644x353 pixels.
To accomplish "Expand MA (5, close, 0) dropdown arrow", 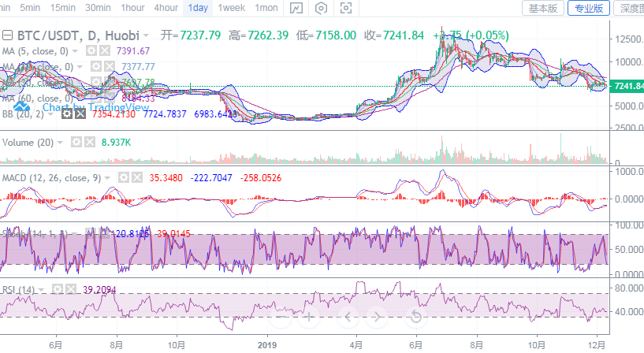I will pyautogui.click(x=75, y=51).
